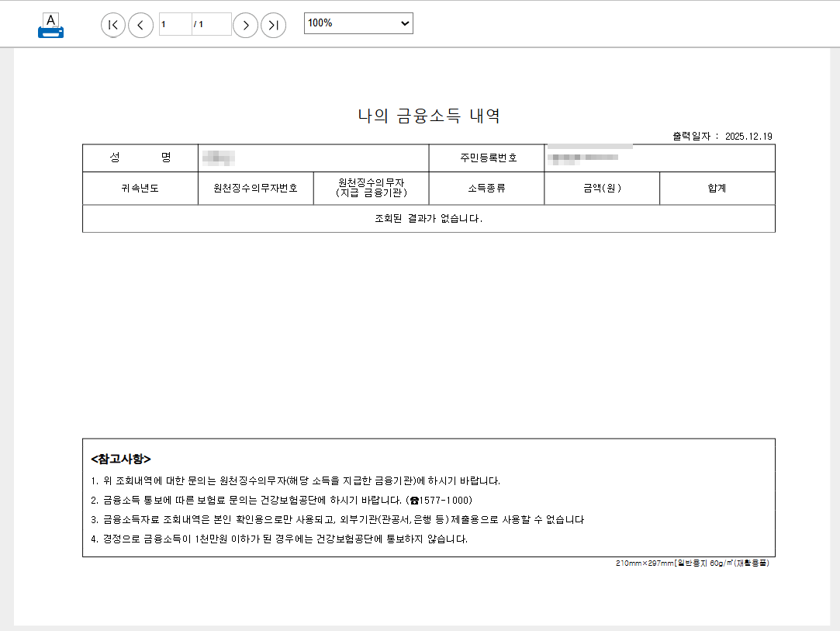Click the print document icon

pyautogui.click(x=50, y=25)
